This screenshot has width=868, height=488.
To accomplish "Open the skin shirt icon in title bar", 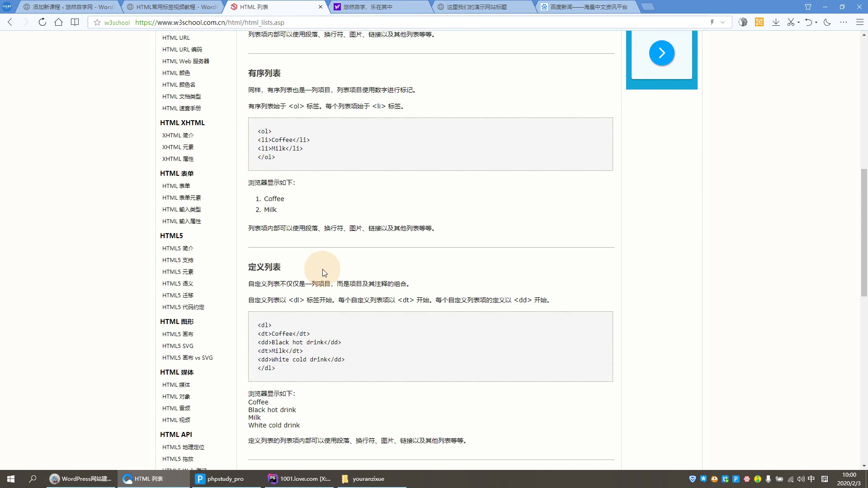I will 808,7.
